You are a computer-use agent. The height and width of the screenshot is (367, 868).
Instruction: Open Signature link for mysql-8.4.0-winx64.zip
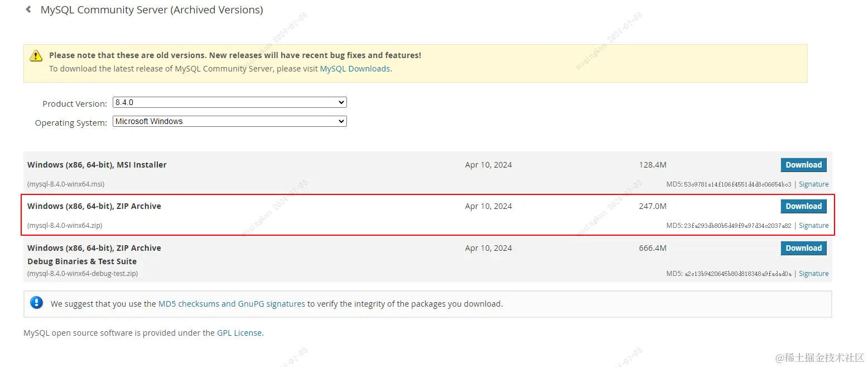point(813,226)
